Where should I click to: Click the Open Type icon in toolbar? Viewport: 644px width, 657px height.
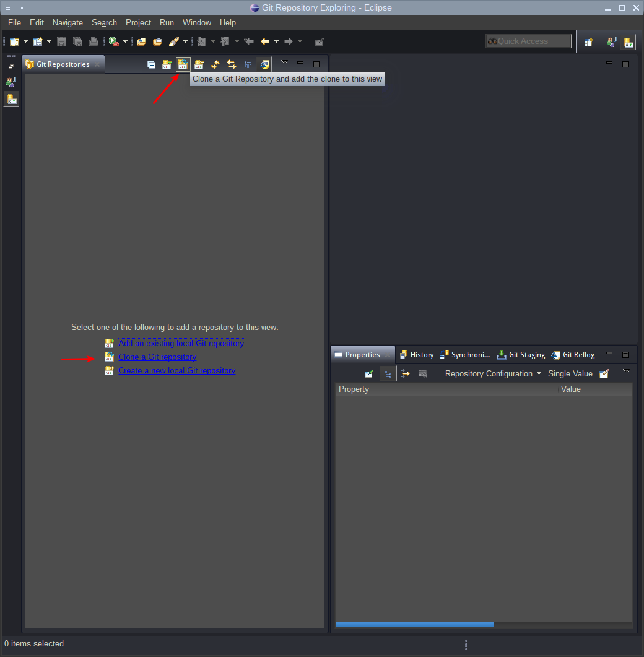142,41
